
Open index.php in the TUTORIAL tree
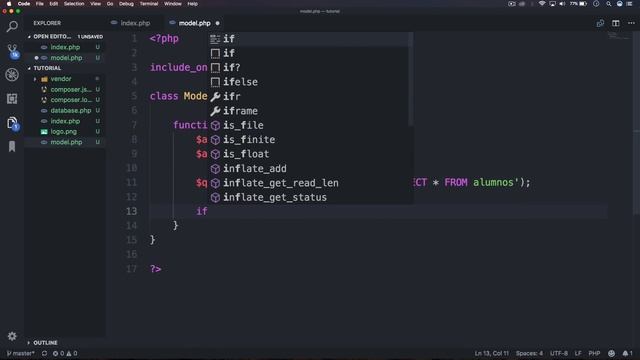[x=65, y=121]
